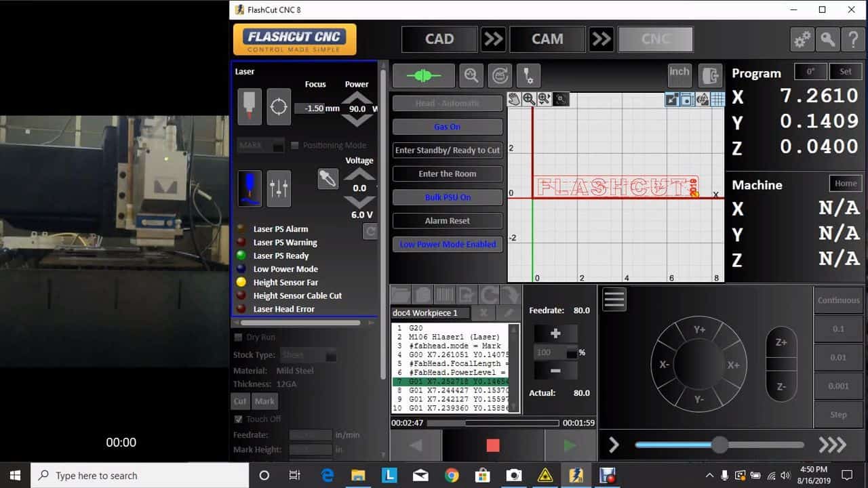
Task: Decrease Voltage with down arrow
Action: coord(359,201)
